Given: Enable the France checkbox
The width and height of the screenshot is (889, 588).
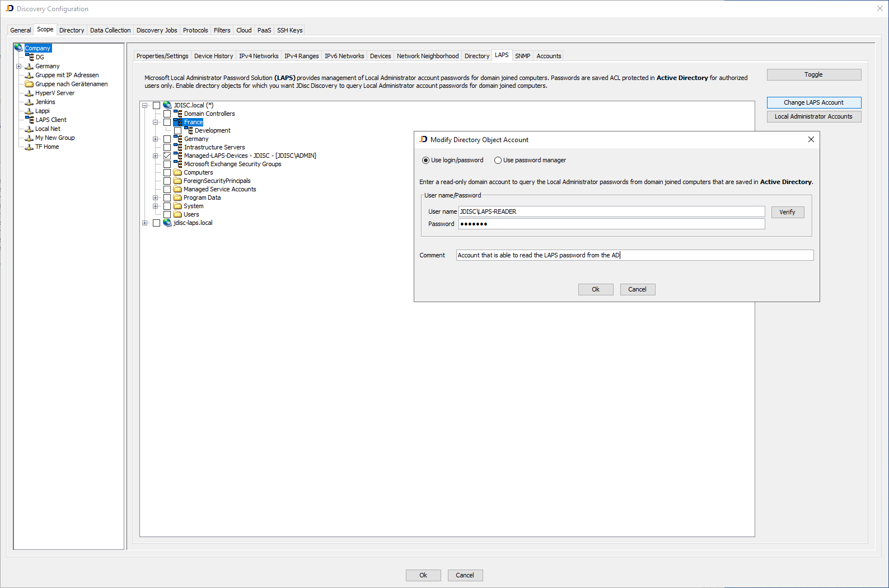Looking at the screenshot, I should point(167,122).
